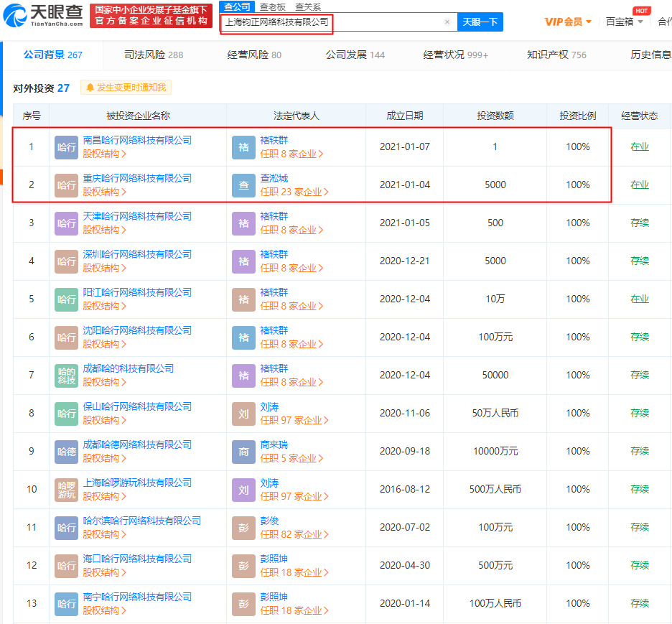
Task: Click the 哈行 logo icon for 南昌哈行网络科技有限公司
Action: [x=67, y=147]
